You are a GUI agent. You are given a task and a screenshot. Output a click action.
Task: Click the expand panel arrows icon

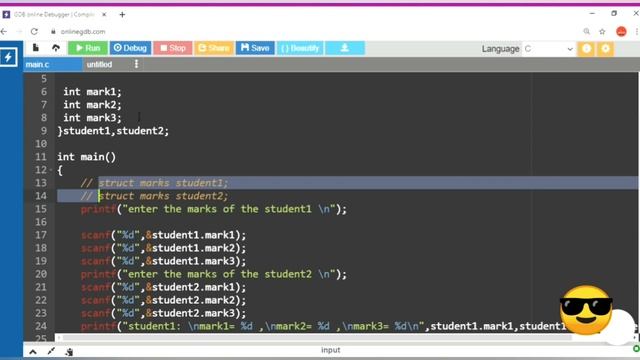51,351
